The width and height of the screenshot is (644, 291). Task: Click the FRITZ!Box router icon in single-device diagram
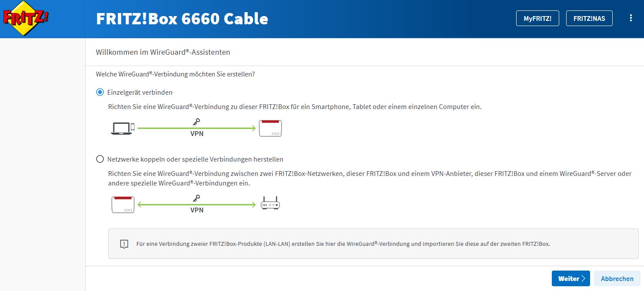[x=270, y=129]
